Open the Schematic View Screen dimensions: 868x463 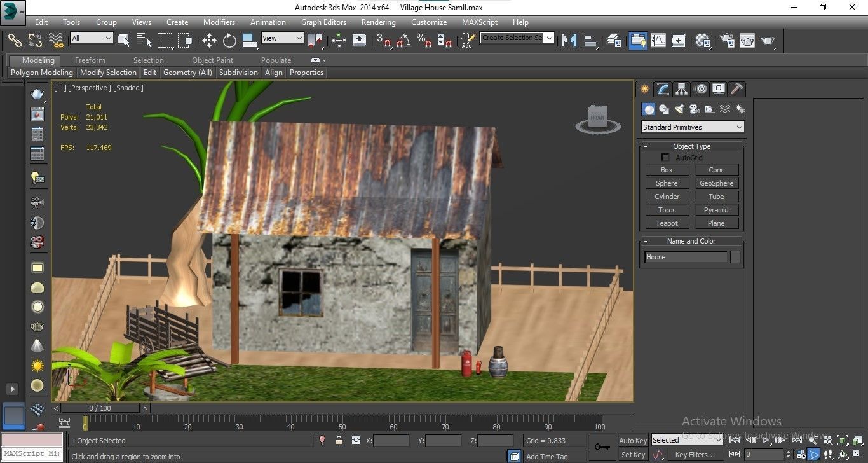[x=679, y=40]
